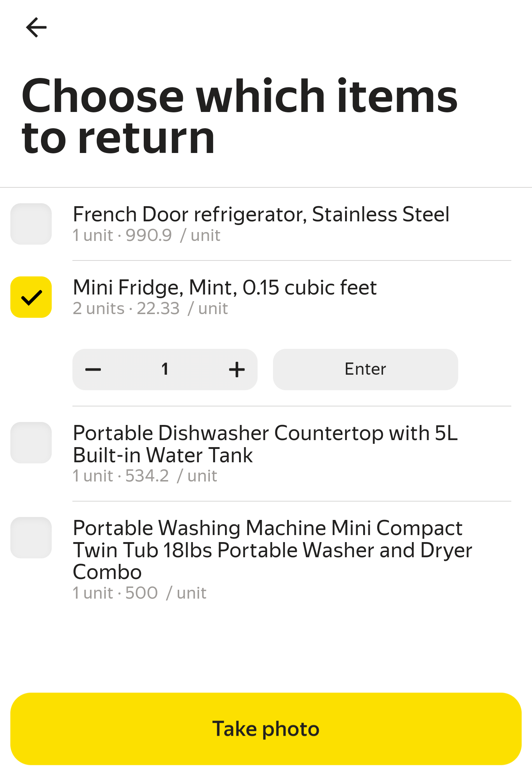Check the Portable Dishwasher Countertop item
Image resolution: width=532 pixels, height=776 pixels.
click(x=31, y=443)
